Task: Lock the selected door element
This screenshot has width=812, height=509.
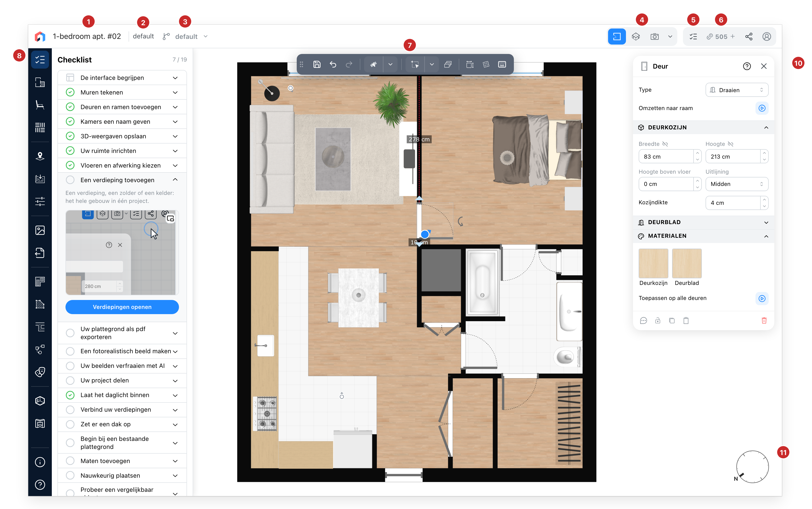Action: click(657, 320)
